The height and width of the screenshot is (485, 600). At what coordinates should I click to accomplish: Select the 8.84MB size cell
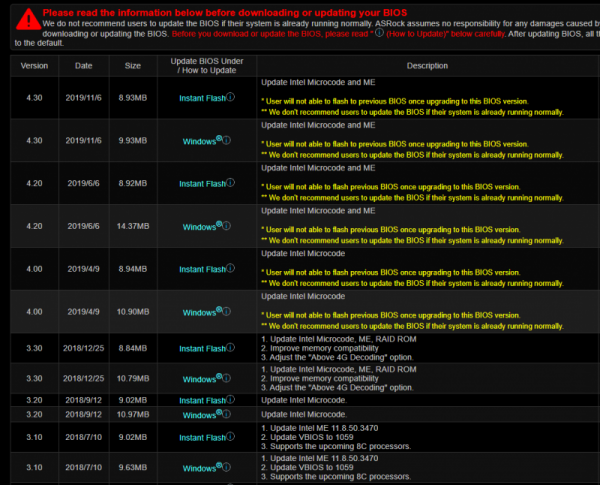[x=133, y=349]
